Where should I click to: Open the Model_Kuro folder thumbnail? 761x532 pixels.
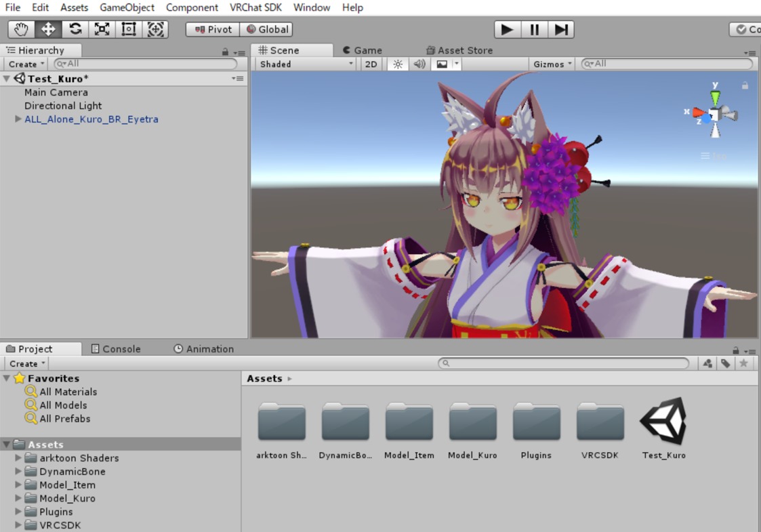[x=472, y=423]
